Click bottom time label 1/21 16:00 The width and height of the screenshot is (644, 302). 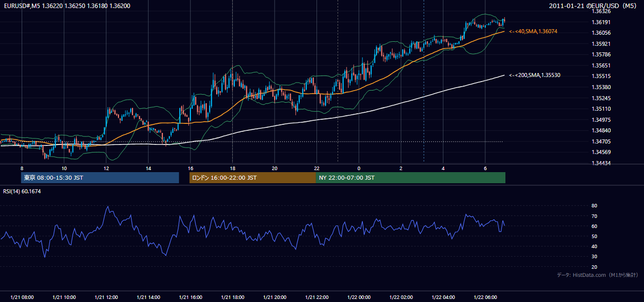(190, 297)
